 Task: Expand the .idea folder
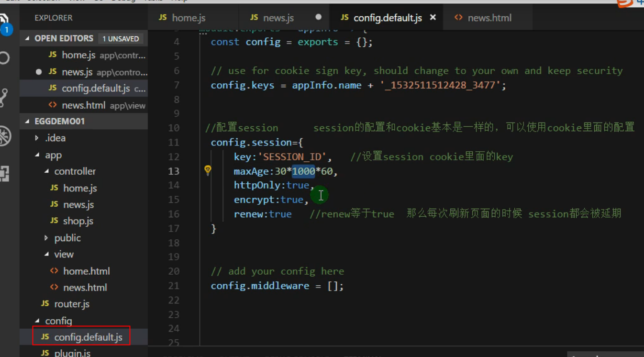[56, 138]
